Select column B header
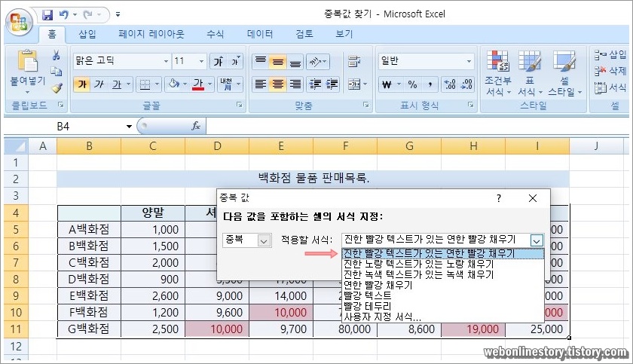The width and height of the screenshot is (633, 364). (89, 146)
